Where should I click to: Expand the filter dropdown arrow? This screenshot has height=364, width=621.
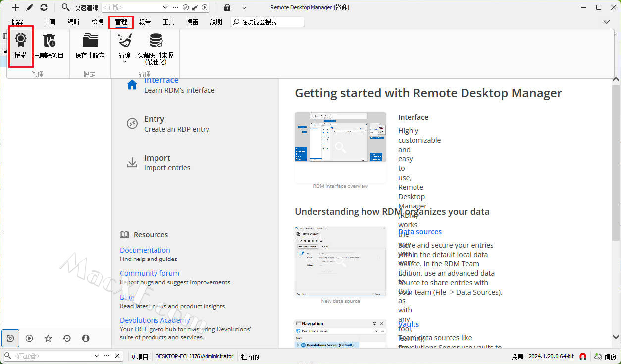coord(97,356)
